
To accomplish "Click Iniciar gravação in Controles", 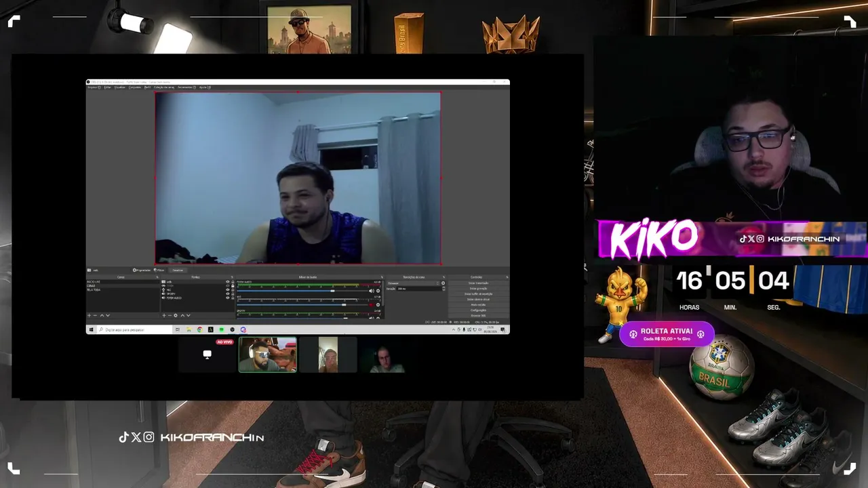I will (x=478, y=289).
